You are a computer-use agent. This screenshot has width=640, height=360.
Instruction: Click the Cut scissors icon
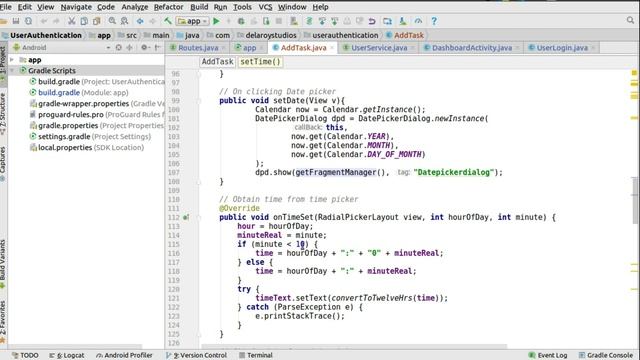(71, 21)
